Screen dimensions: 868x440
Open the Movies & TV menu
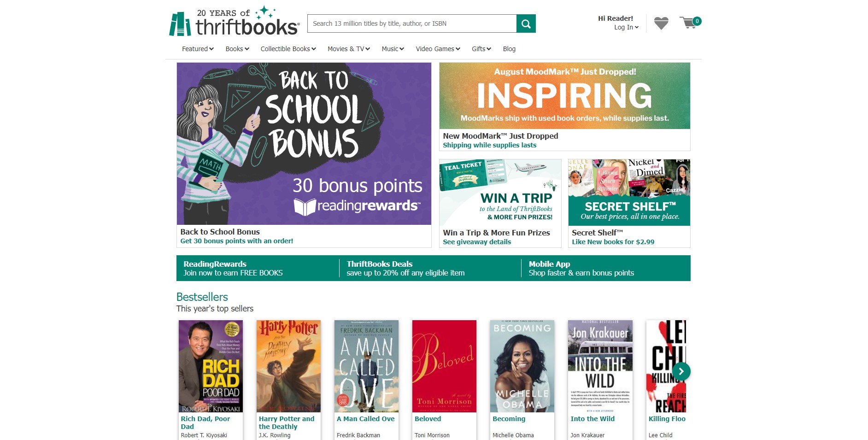click(349, 49)
